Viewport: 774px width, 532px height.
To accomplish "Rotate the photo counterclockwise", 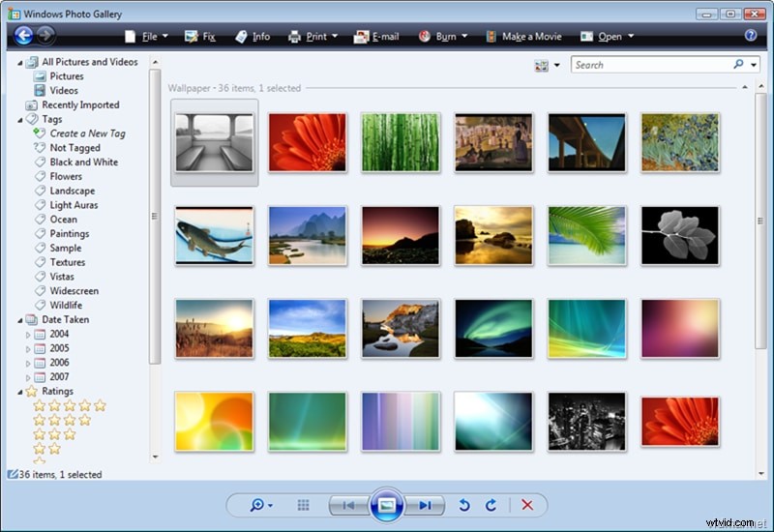I will [x=464, y=505].
